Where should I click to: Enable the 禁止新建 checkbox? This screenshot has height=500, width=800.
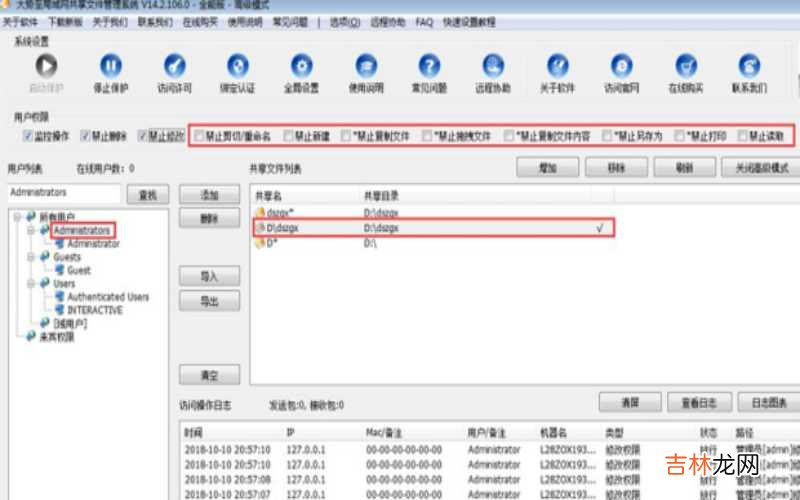pos(289,135)
